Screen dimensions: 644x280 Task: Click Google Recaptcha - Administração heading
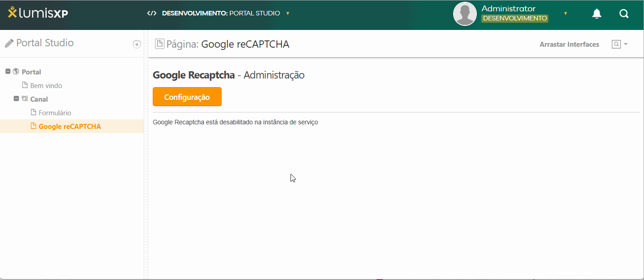(x=228, y=75)
